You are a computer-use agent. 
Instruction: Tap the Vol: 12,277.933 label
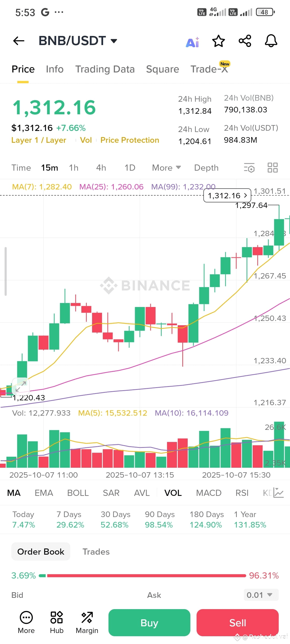pyautogui.click(x=41, y=413)
